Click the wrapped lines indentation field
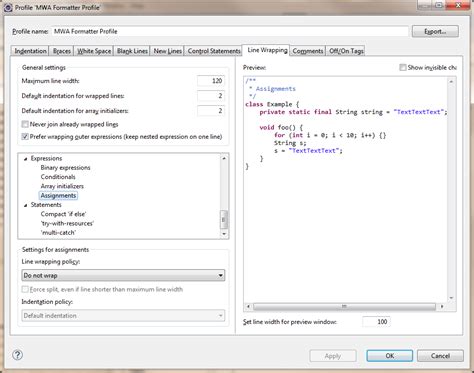This screenshot has height=373, width=474. [211, 96]
